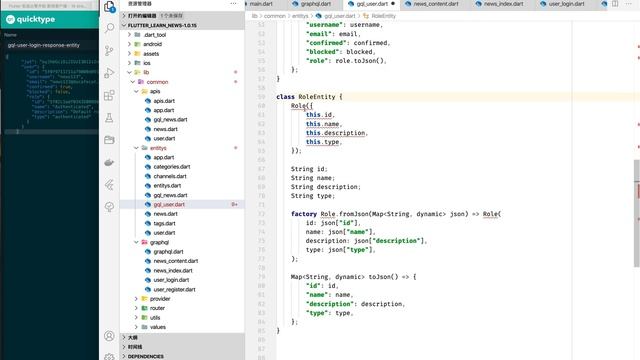This screenshot has height=360, width=640.
Task: Click the tree-shaped icon in activity bar
Action: [x=109, y=207]
